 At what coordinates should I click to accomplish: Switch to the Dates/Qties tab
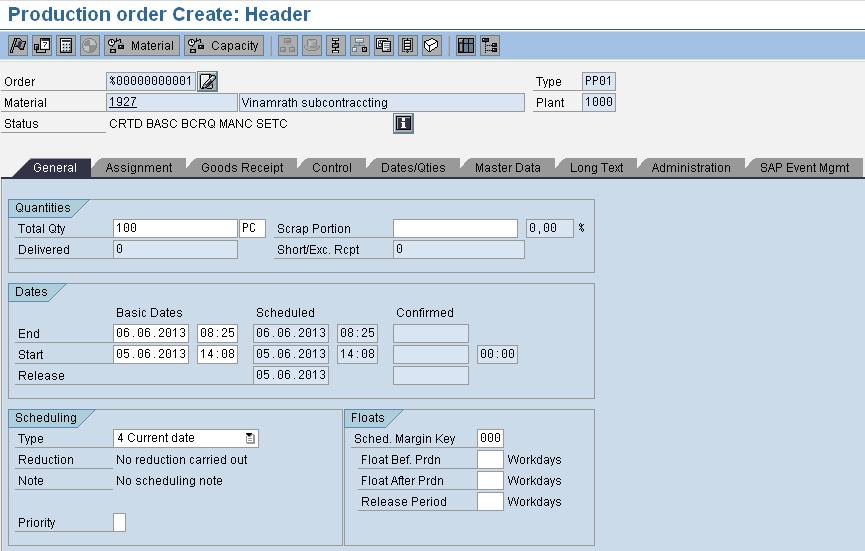[x=414, y=168]
